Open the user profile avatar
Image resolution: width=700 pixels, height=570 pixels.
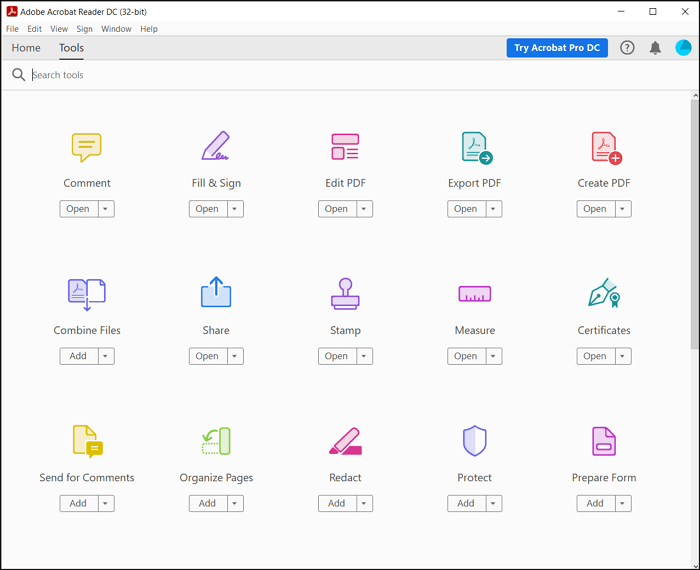(x=683, y=48)
